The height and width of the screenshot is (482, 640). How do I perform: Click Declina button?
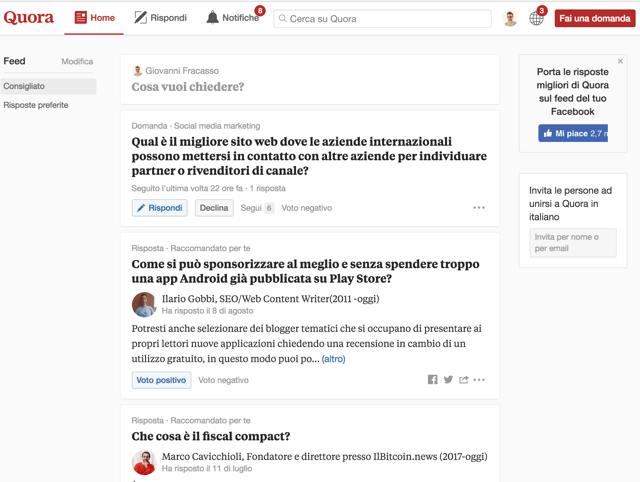coord(214,208)
